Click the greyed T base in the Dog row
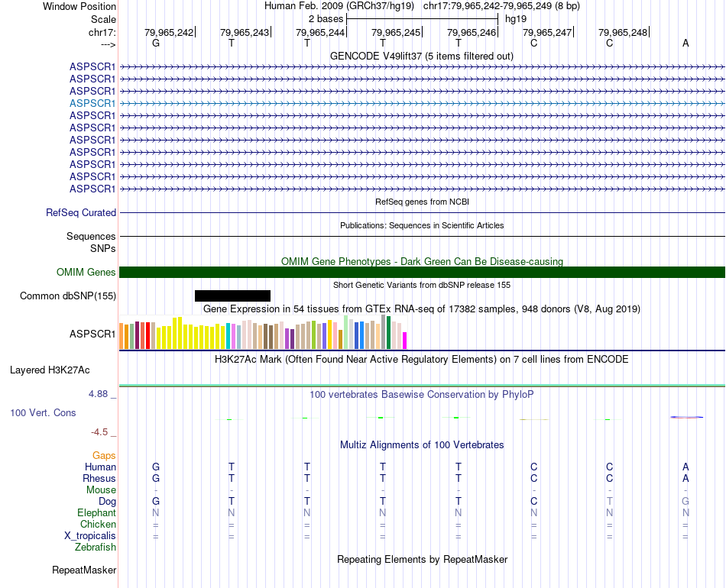726x588 pixels. [609, 501]
